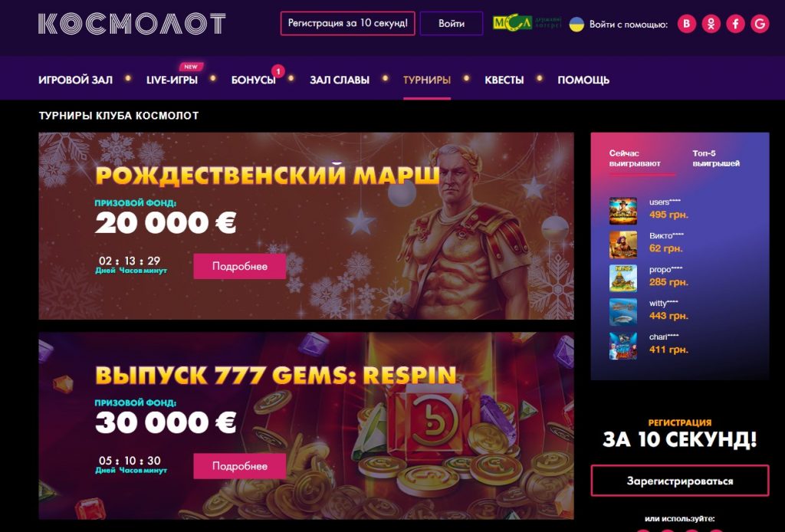Log in with the Google icon

tap(760, 24)
